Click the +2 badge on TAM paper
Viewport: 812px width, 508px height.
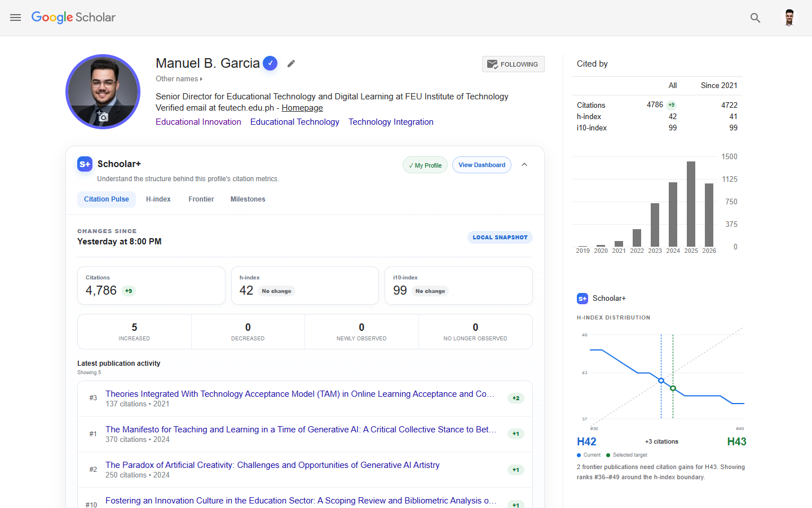pyautogui.click(x=516, y=398)
